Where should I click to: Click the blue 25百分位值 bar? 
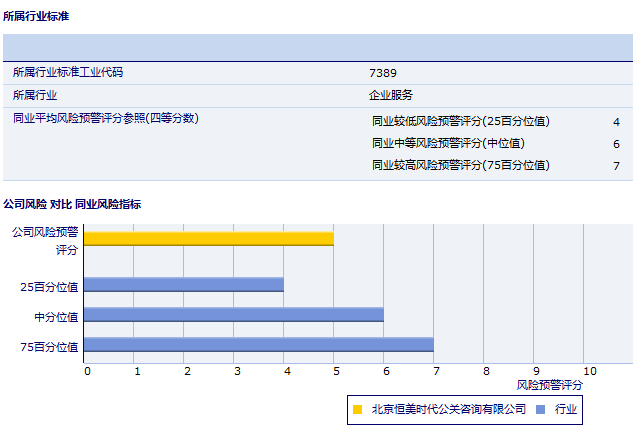183,284
